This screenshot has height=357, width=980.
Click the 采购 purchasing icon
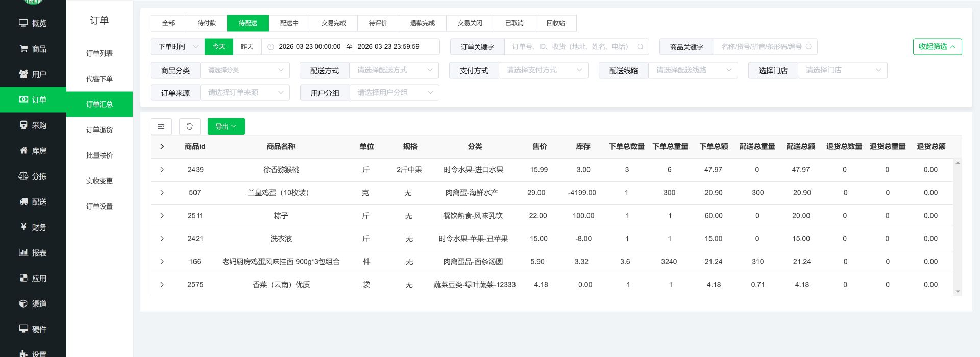[x=23, y=125]
